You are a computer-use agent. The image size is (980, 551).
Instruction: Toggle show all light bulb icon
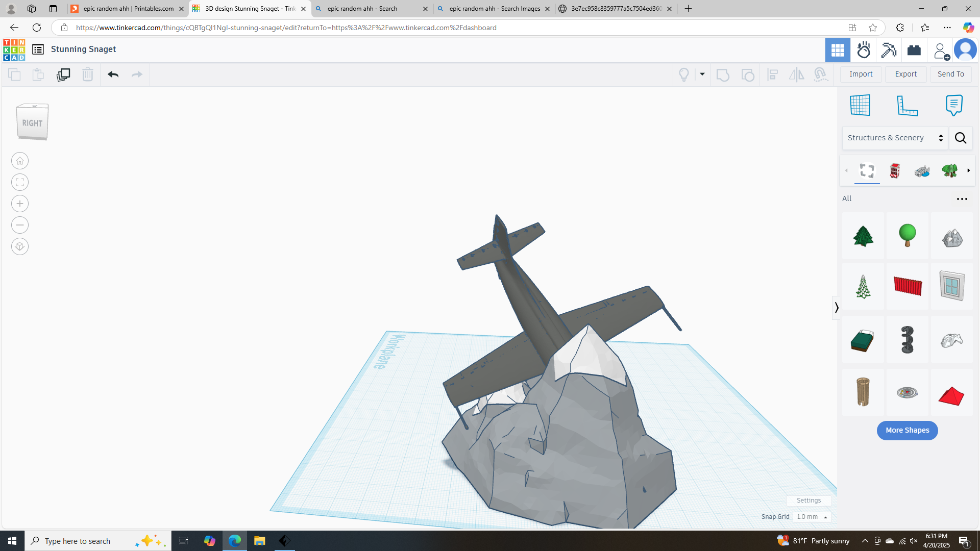[x=684, y=74]
